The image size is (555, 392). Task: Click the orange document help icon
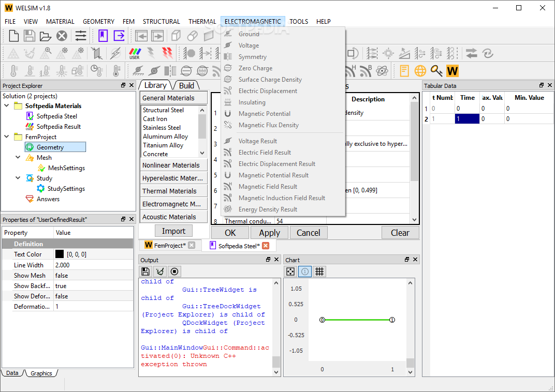click(x=404, y=71)
